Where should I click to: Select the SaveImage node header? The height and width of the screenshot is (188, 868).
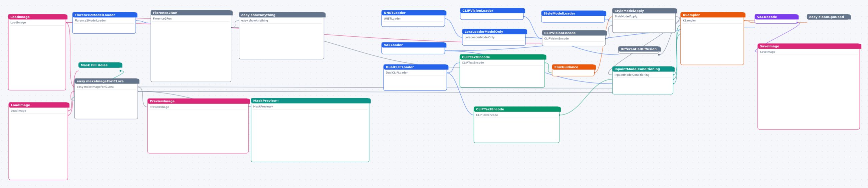click(809, 46)
